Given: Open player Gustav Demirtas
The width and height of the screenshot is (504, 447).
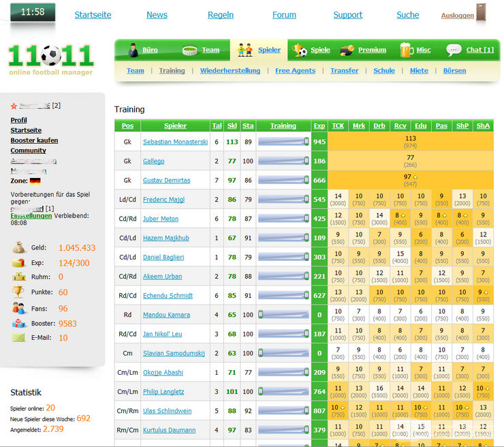Looking at the screenshot, I should [x=166, y=181].
